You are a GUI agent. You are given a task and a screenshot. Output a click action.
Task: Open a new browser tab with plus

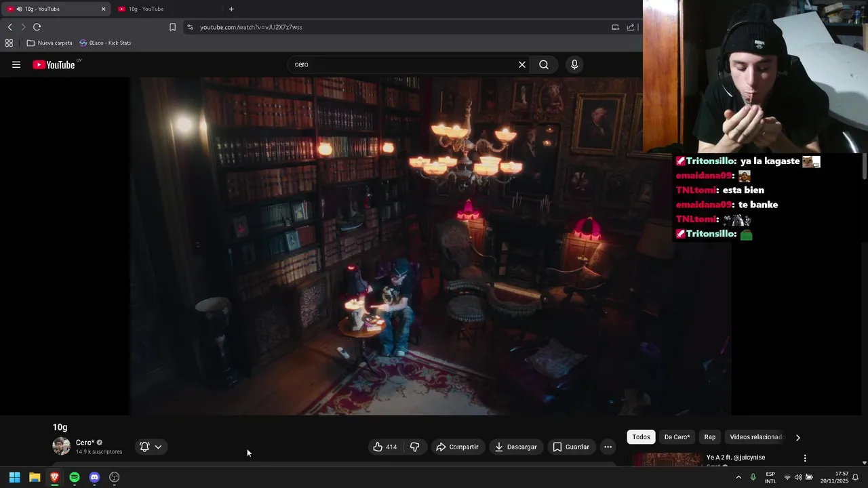[231, 9]
